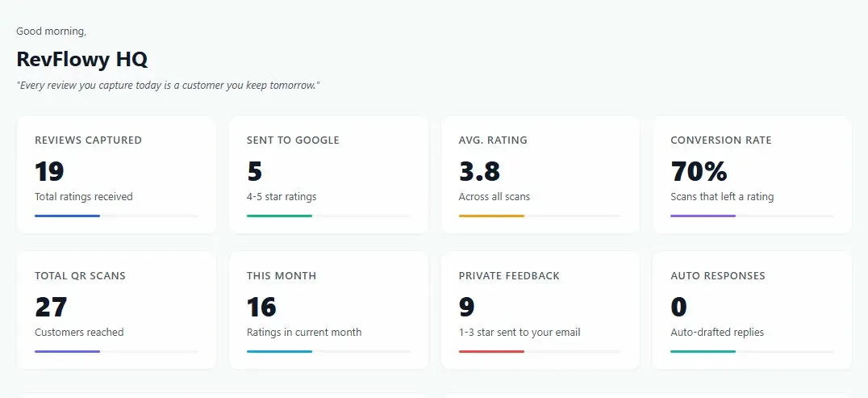Click the blue Reviews Captured progress bar
The height and width of the screenshot is (398, 868).
coord(116,216)
